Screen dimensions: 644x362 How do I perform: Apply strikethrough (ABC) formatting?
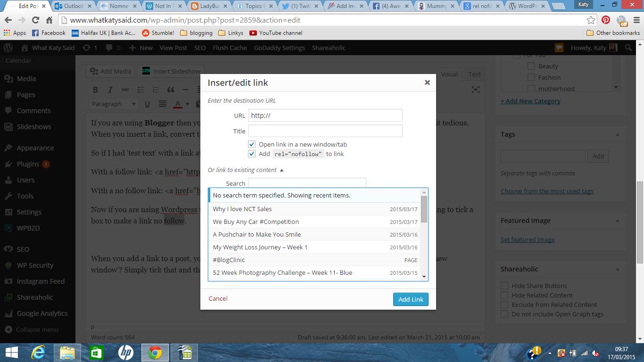[125, 90]
